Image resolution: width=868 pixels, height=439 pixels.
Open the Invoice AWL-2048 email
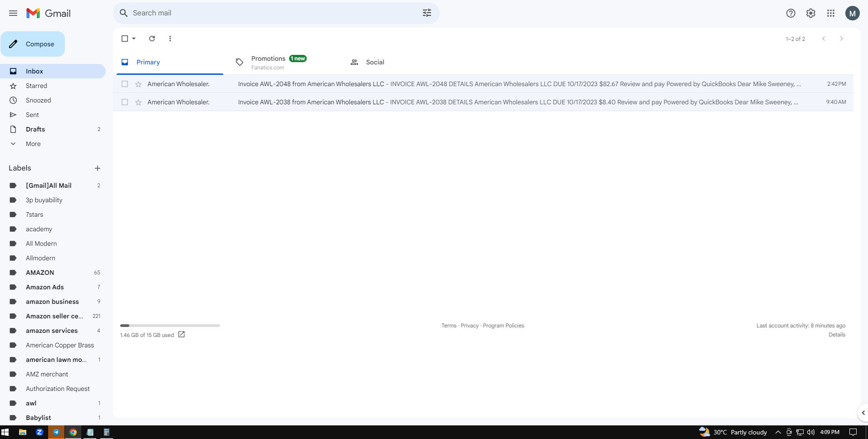(483, 84)
